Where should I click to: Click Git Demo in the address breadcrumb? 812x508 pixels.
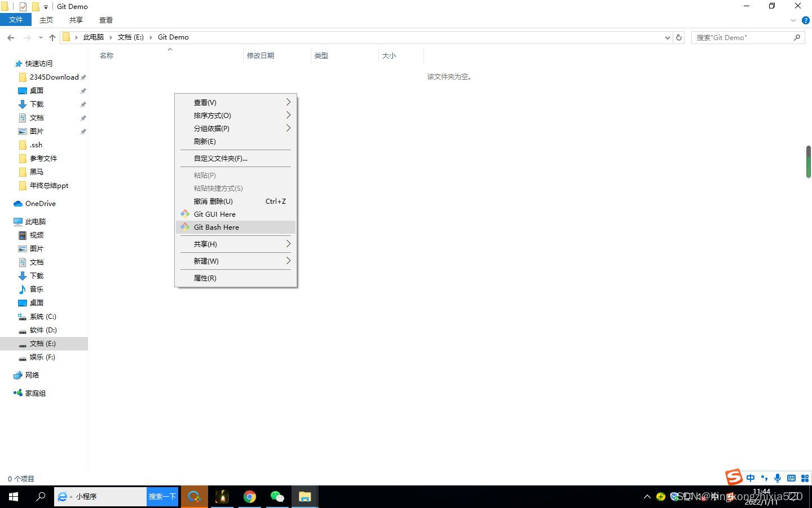point(173,37)
